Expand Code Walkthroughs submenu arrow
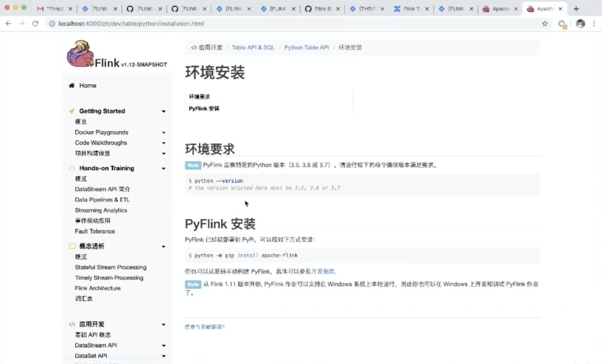 coord(163,143)
